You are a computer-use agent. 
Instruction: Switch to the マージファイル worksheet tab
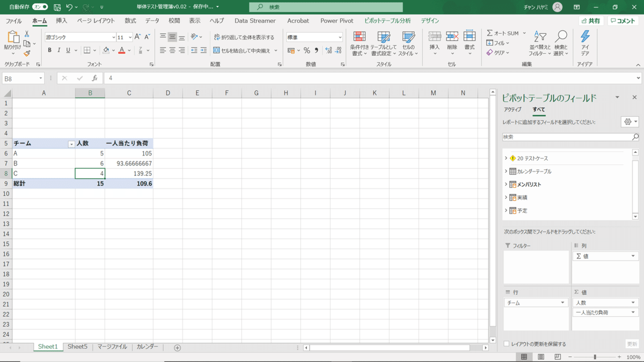point(112,347)
